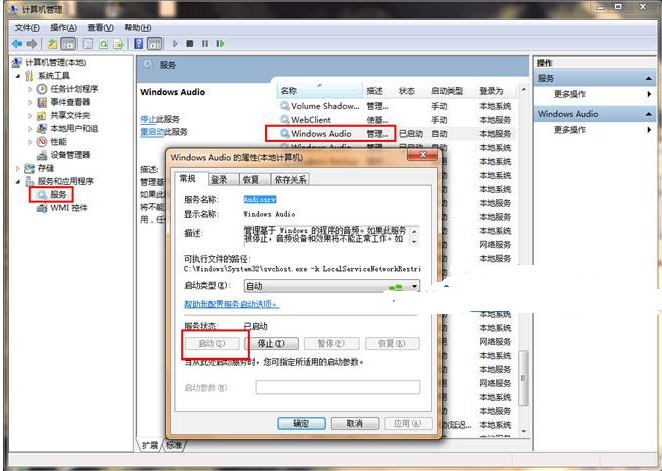The width and height of the screenshot is (662, 471).
Task: Go up one level with toolbar icon
Action: coord(52,43)
